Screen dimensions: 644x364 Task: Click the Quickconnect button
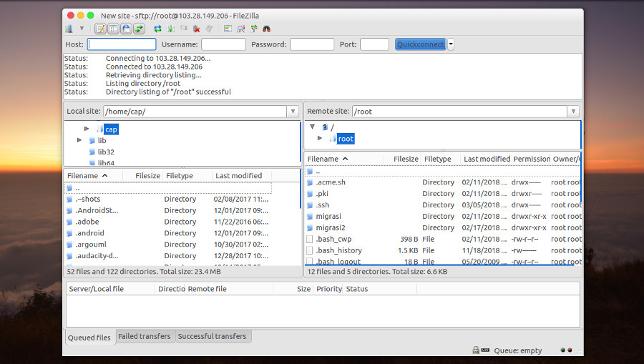tap(420, 44)
